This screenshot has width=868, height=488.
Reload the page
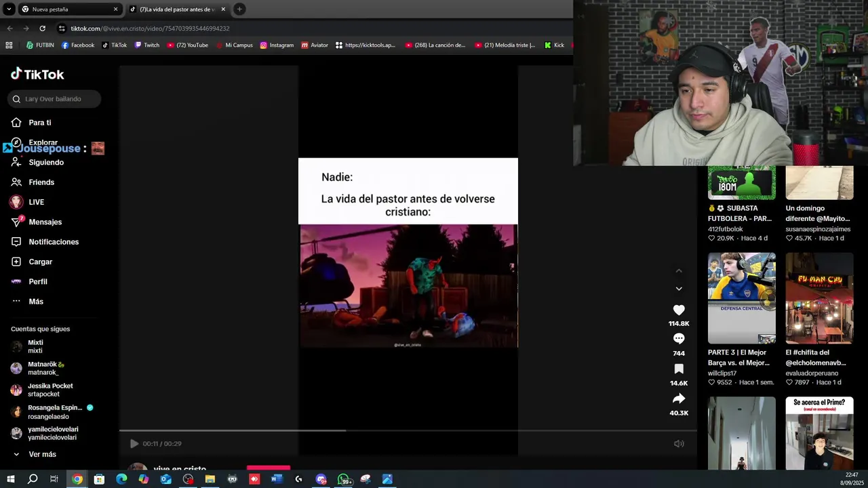42,28
